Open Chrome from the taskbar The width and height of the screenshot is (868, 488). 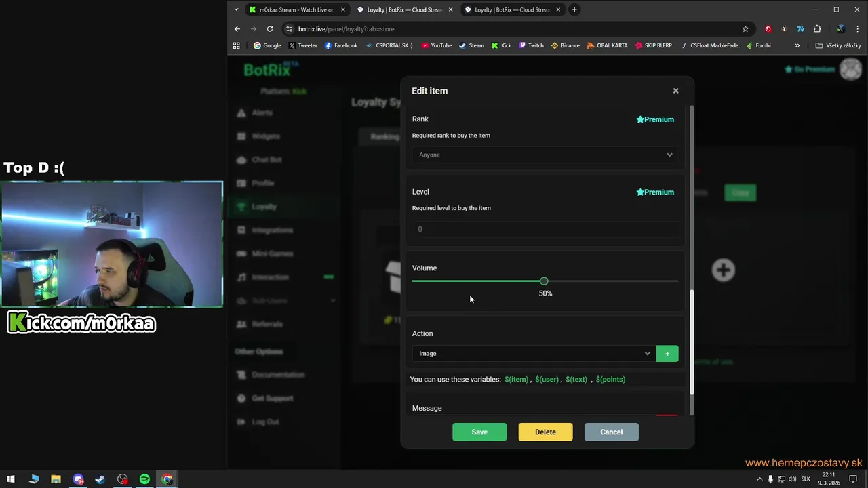[x=167, y=479]
